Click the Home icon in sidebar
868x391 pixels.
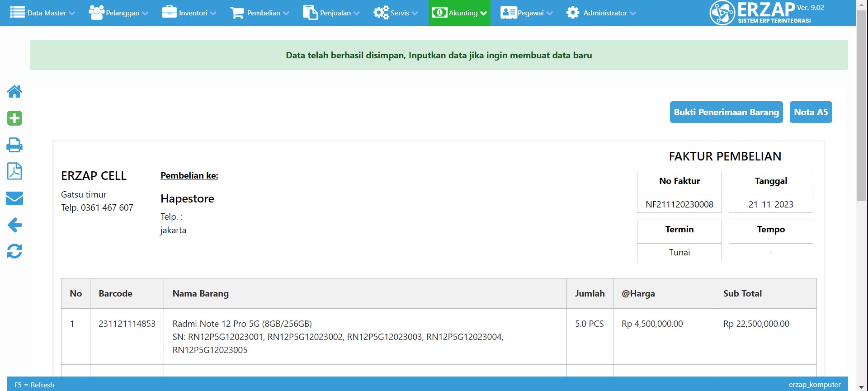(x=14, y=91)
